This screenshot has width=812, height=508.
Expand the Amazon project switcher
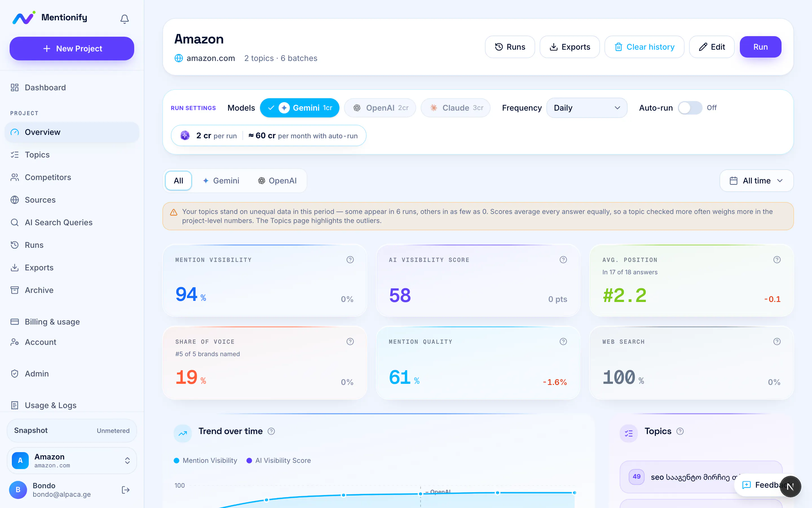(x=72, y=461)
